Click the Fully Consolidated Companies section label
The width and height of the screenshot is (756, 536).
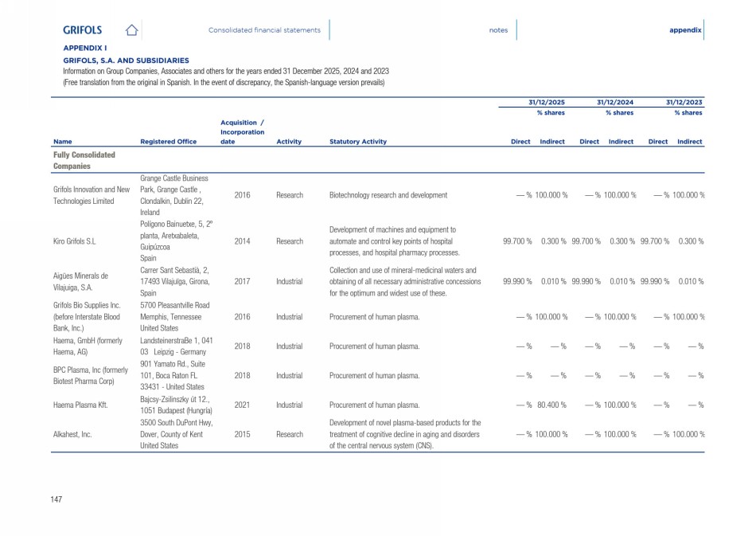pos(84,160)
